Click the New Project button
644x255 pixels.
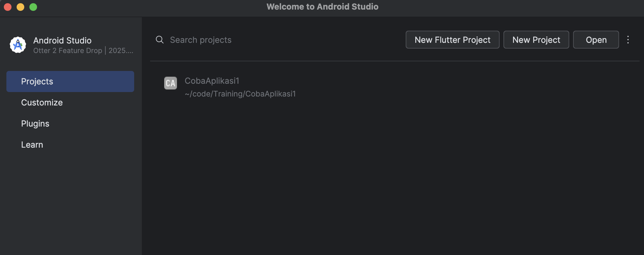pyautogui.click(x=536, y=40)
